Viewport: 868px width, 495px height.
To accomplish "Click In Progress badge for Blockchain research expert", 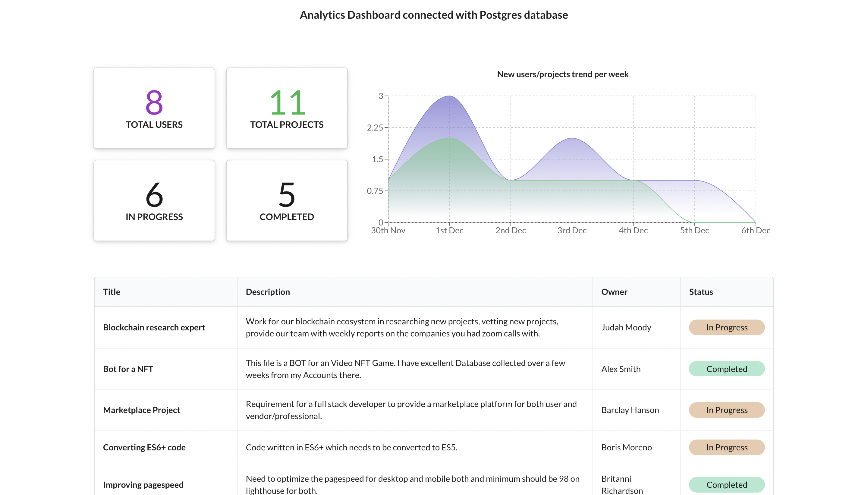I will [x=726, y=327].
